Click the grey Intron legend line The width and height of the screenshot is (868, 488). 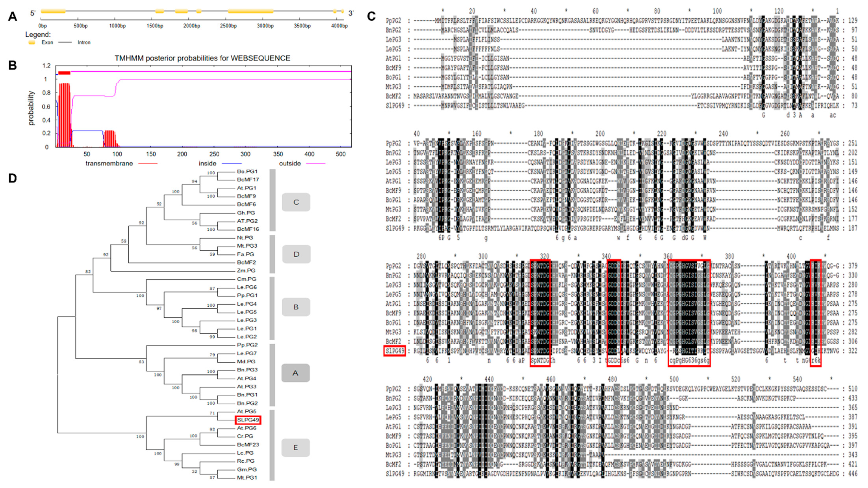pyautogui.click(x=65, y=42)
